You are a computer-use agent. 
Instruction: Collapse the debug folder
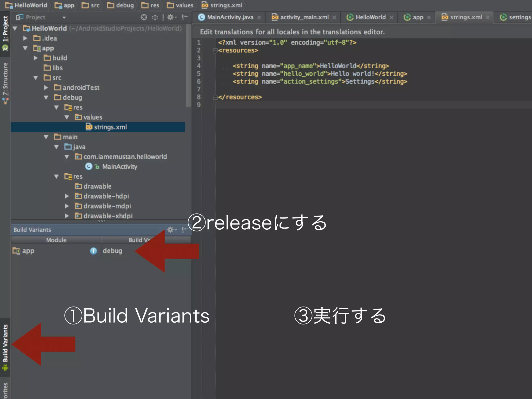46,97
